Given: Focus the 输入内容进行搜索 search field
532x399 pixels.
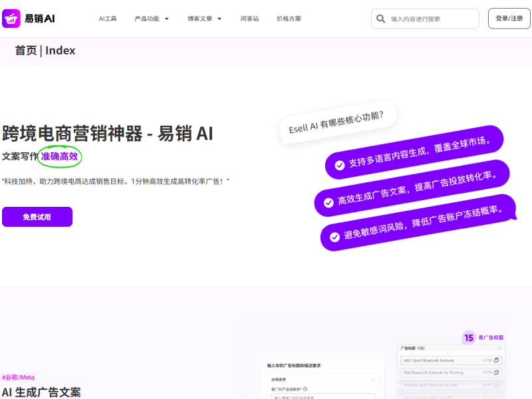Looking at the screenshot, I should 425,19.
